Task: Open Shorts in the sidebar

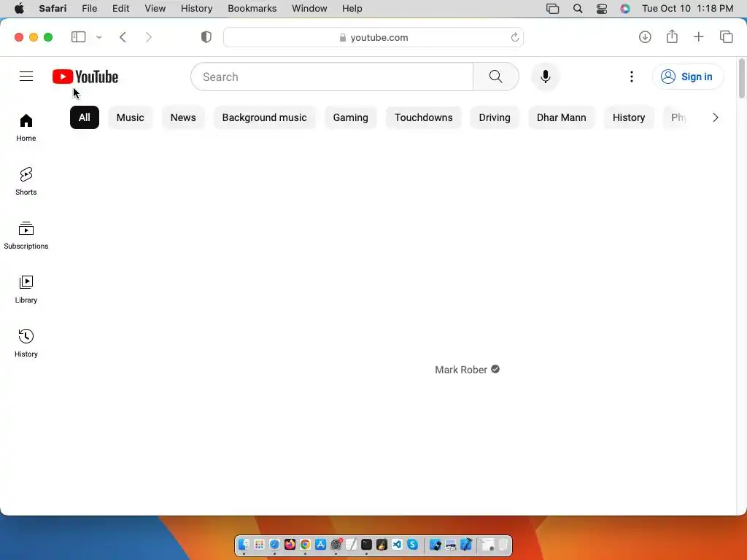Action: (x=26, y=182)
